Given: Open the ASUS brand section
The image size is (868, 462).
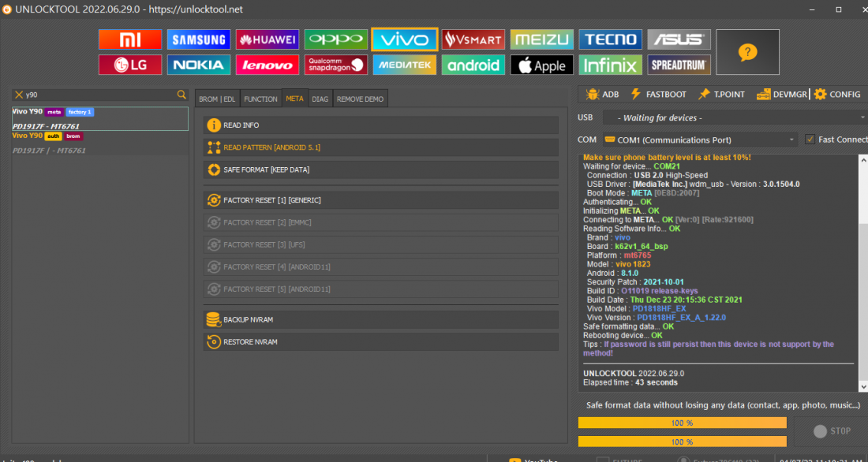Looking at the screenshot, I should tap(679, 39).
